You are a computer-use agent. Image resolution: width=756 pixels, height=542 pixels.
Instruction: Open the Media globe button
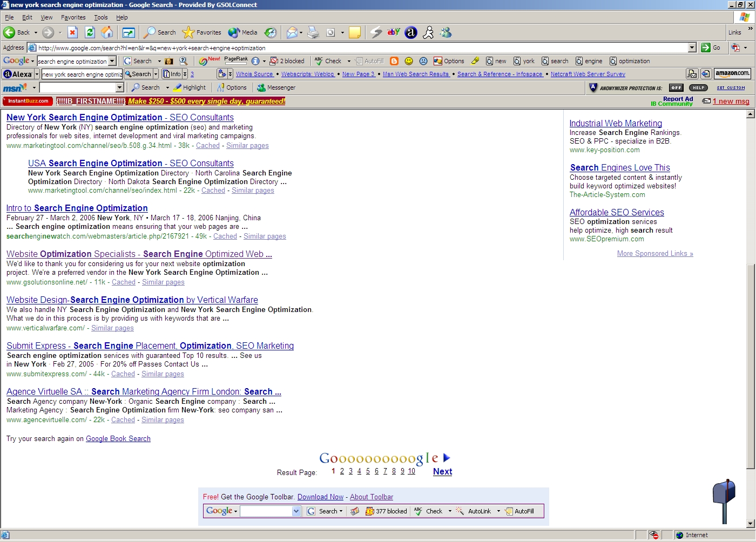click(x=242, y=32)
